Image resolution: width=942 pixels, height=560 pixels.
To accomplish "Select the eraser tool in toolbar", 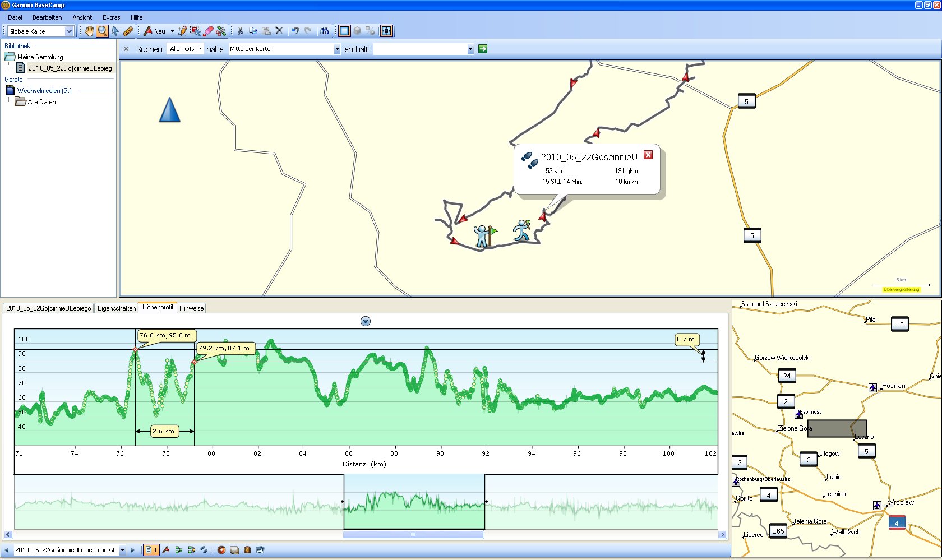I will 208,31.
